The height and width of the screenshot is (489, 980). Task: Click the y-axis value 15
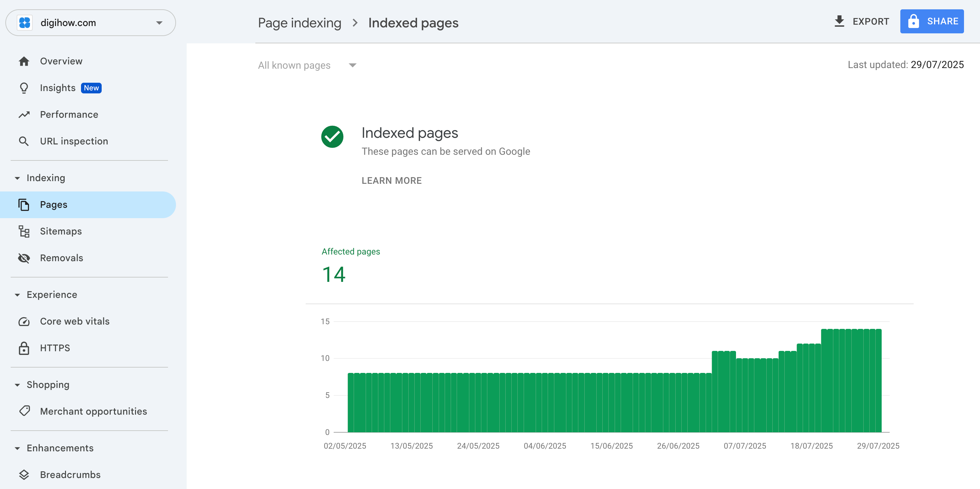pyautogui.click(x=325, y=322)
